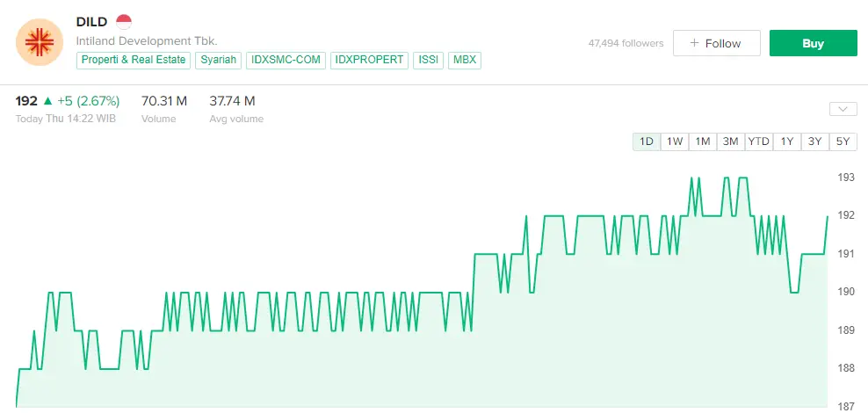Open the Syariah tag
Image resolution: width=868 pixels, height=413 pixels.
pyautogui.click(x=218, y=61)
